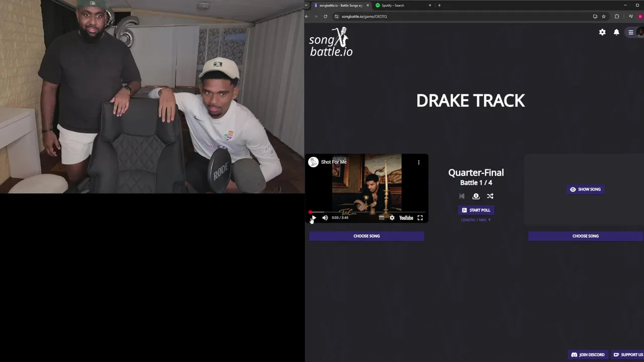Click the video time 0:03 / 3:45
This screenshot has height=362, width=644.
[340, 218]
